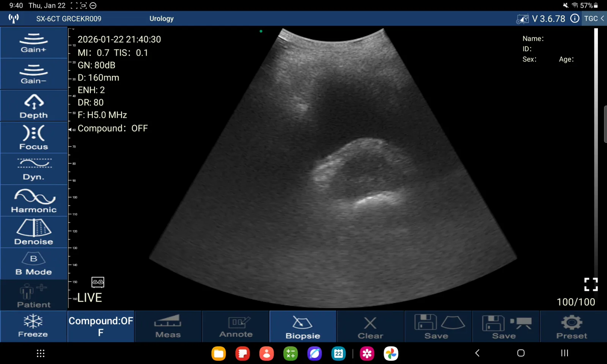Tap the probe name SX-6CT GRCEKR009
The image size is (607, 364).
pyautogui.click(x=69, y=19)
